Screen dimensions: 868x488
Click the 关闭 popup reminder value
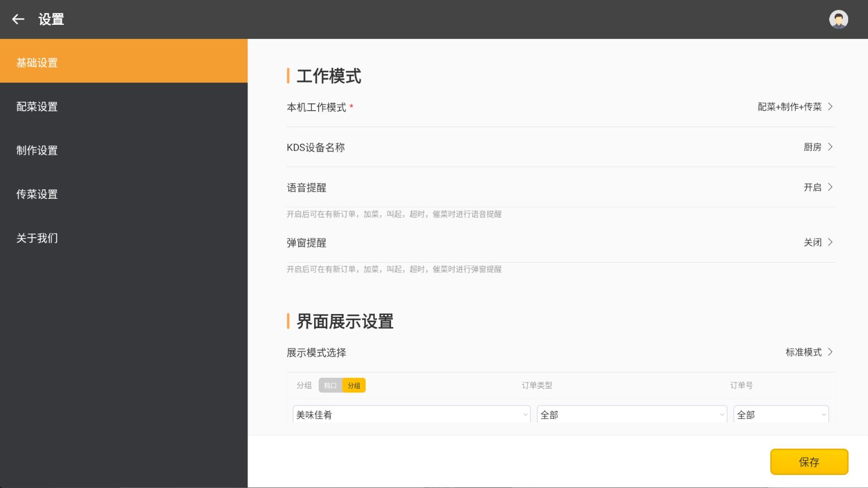tap(813, 242)
